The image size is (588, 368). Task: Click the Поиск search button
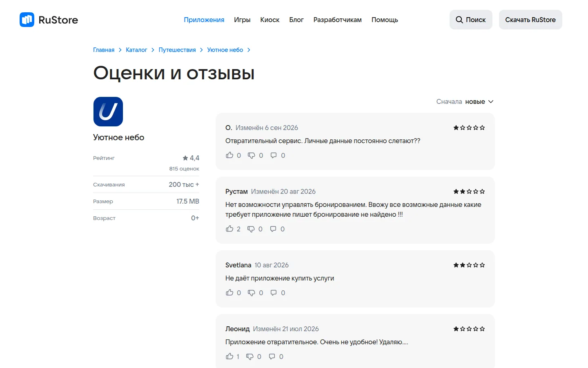point(471,20)
